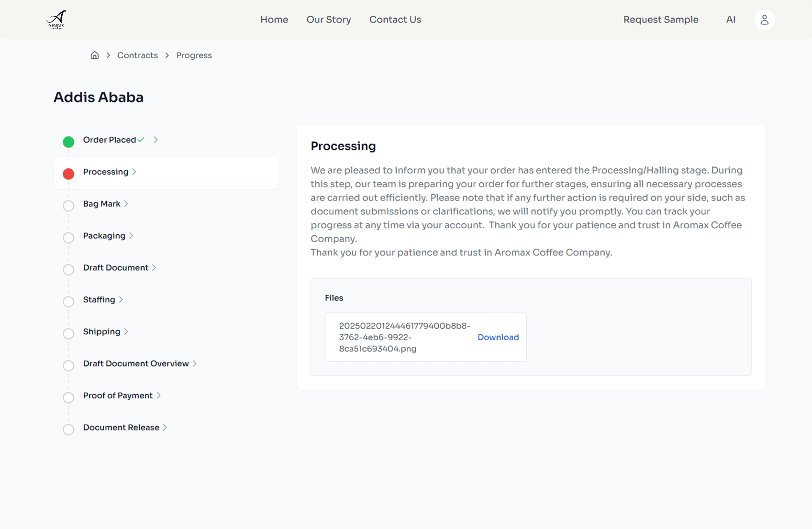
Task: Download the attached PNG file
Action: coord(498,337)
